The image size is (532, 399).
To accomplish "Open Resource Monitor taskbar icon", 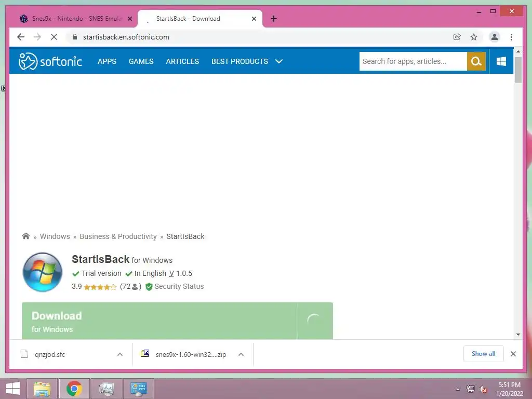I will pyautogui.click(x=106, y=389).
